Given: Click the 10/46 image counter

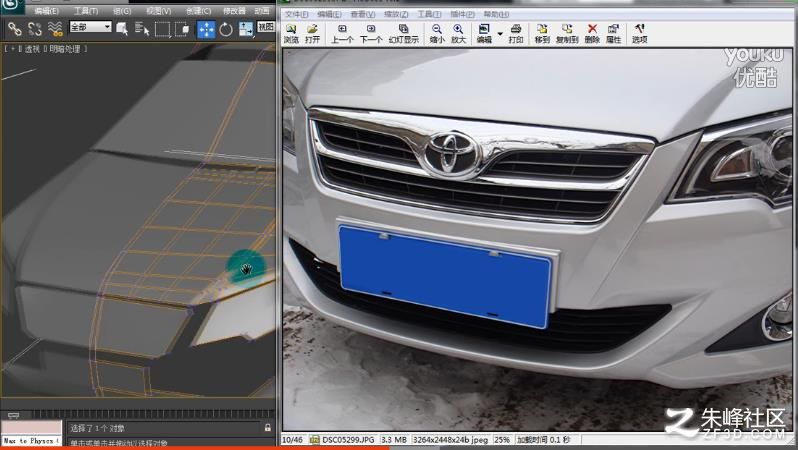Looking at the screenshot, I should click(x=292, y=439).
